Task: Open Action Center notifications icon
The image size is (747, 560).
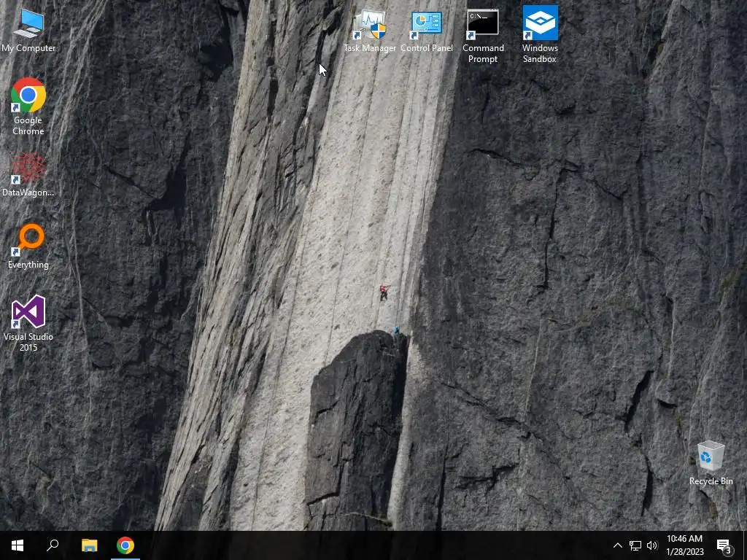Action: pos(724,545)
